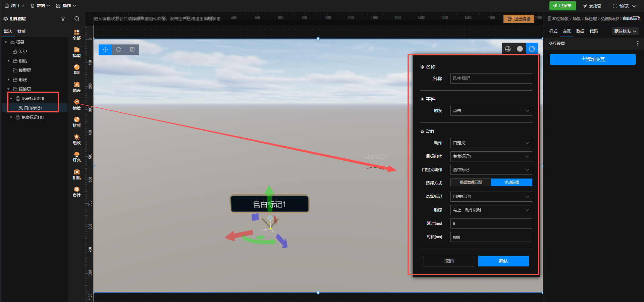Select the 模型 category icon in sidebar
The image size is (644, 302).
[76, 52]
